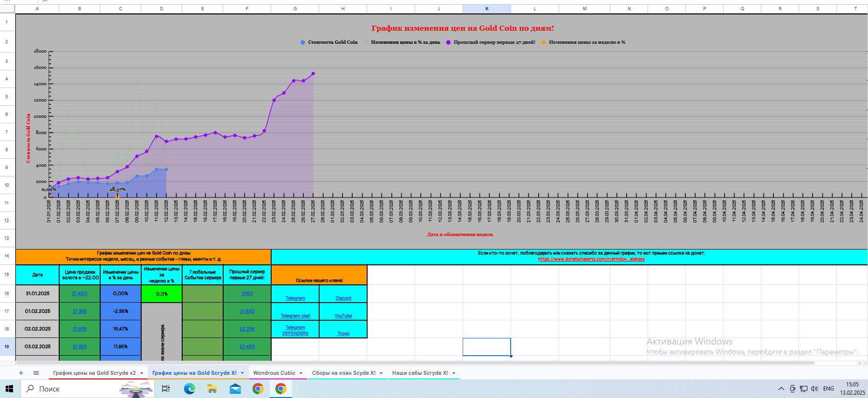Open Microsoft Edge from the taskbar
Screen dimensions: 868x398
coord(189,389)
